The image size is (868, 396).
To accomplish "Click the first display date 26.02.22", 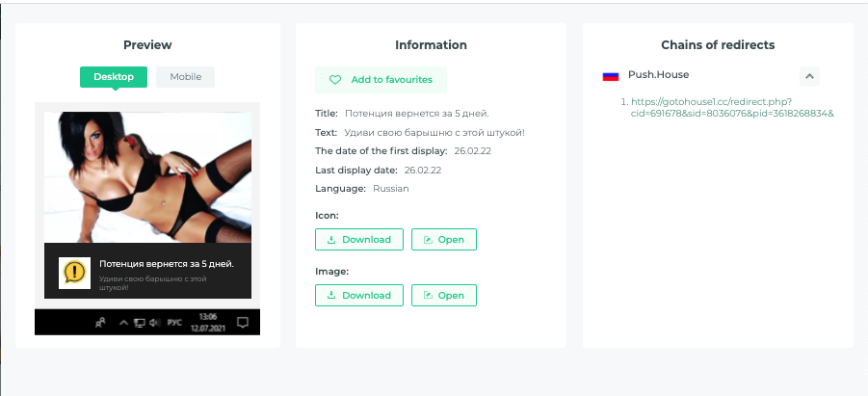I will (473, 150).
